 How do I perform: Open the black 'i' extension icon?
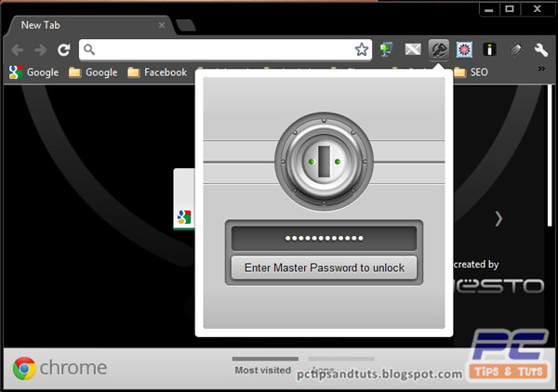pos(489,49)
